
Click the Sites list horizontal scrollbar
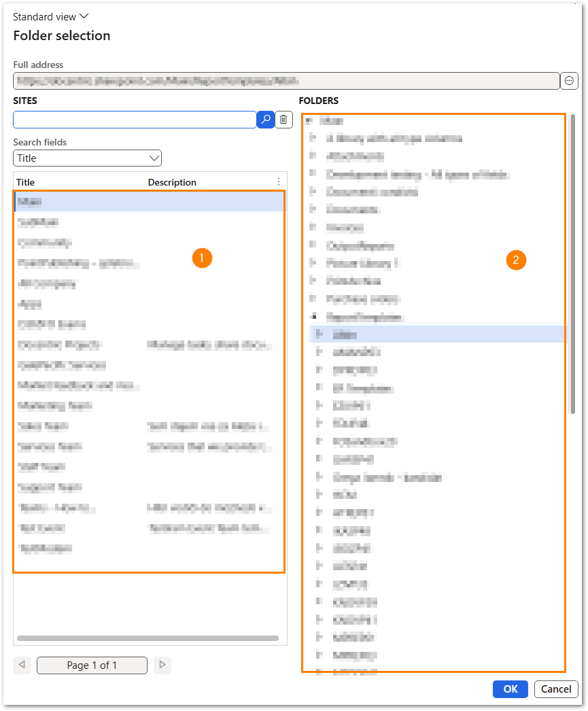(148, 638)
